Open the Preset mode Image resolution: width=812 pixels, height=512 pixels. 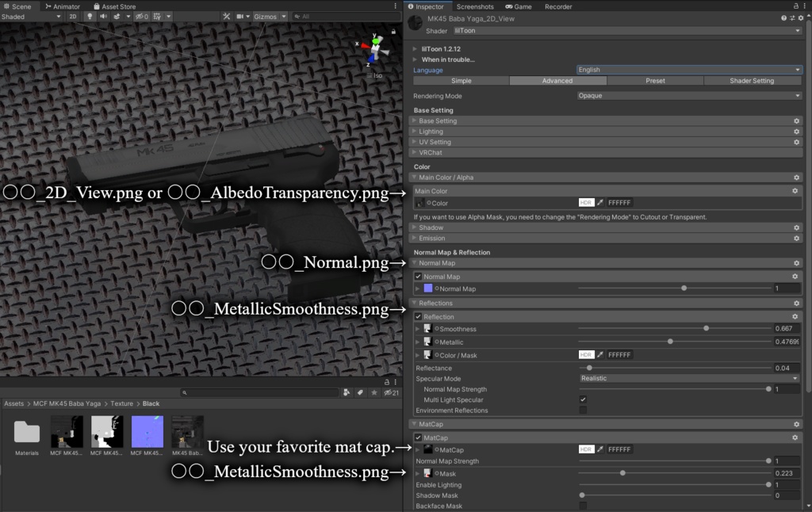pyautogui.click(x=655, y=81)
